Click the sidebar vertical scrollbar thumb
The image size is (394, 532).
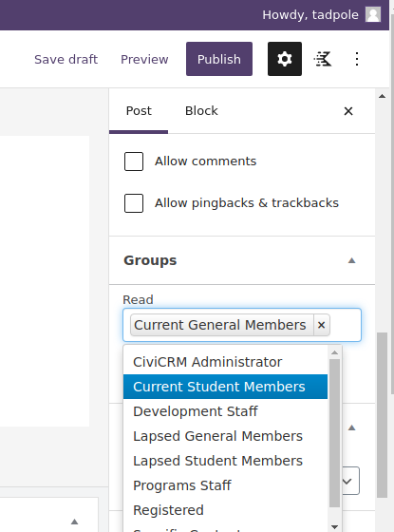coord(382,414)
